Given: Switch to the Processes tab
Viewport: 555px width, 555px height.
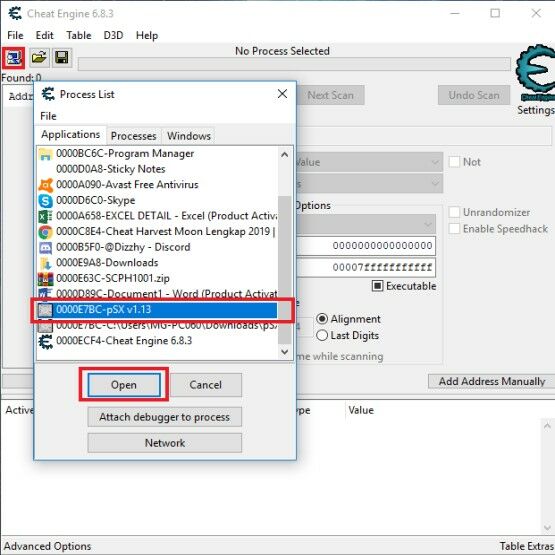Looking at the screenshot, I should pos(133,136).
